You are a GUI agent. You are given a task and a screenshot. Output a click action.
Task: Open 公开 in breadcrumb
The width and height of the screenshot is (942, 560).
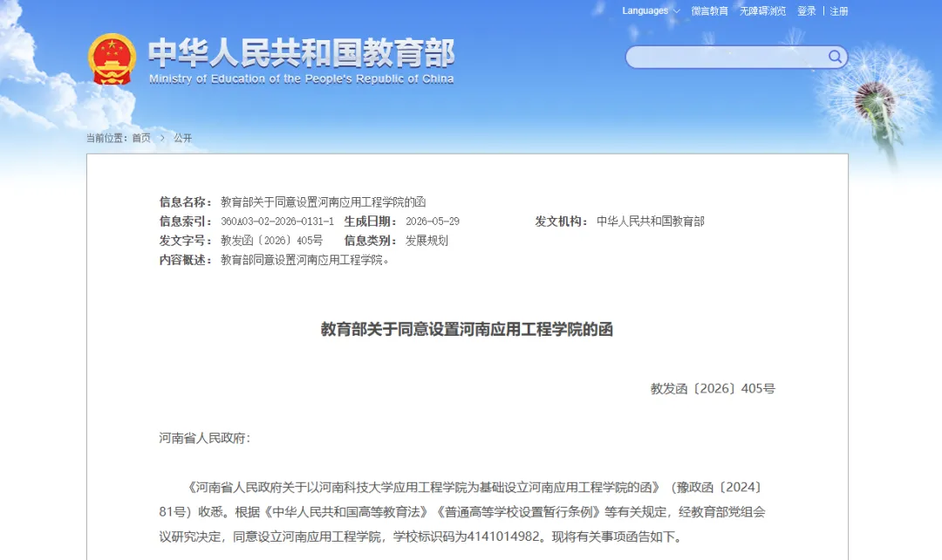tap(182, 138)
